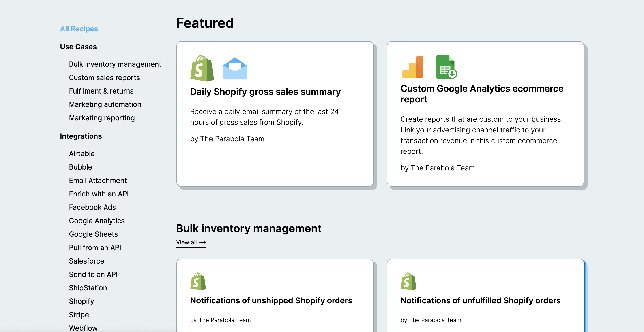
Task: Click 'by The Parabola Team' on unshipped orders card
Action: [220, 320]
